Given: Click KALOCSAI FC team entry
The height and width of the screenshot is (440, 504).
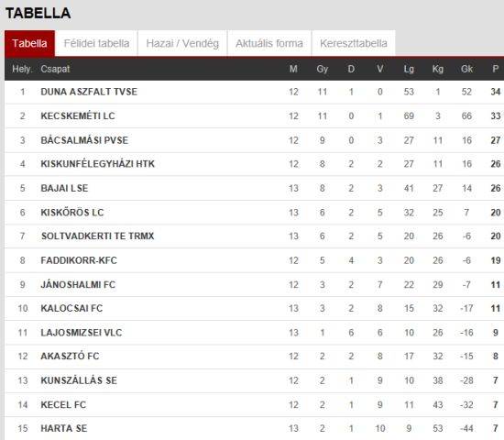Looking at the screenshot, I should [71, 308].
